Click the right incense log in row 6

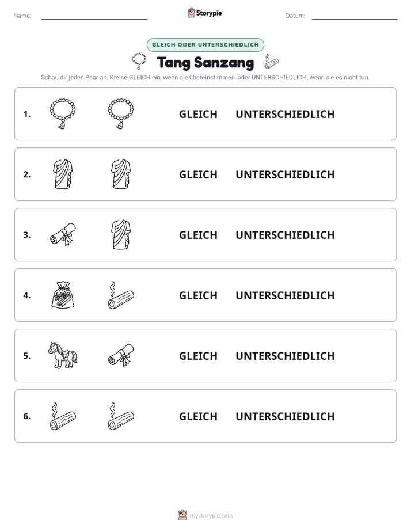pyautogui.click(x=121, y=416)
